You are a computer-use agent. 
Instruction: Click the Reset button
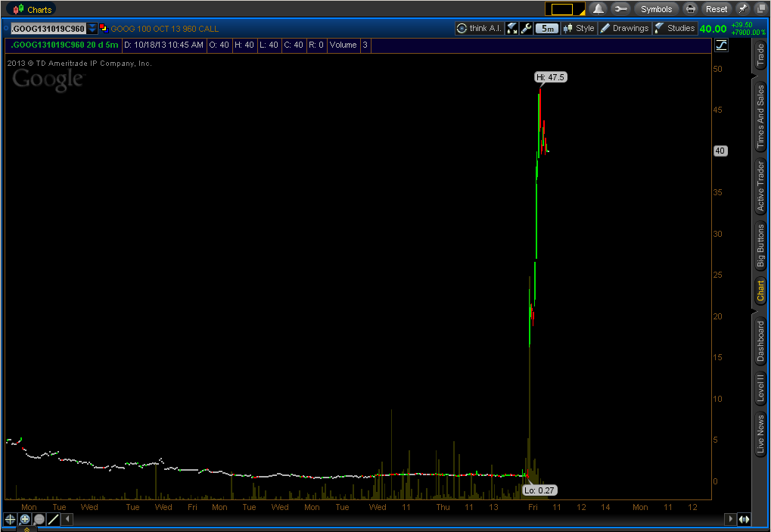(717, 9)
